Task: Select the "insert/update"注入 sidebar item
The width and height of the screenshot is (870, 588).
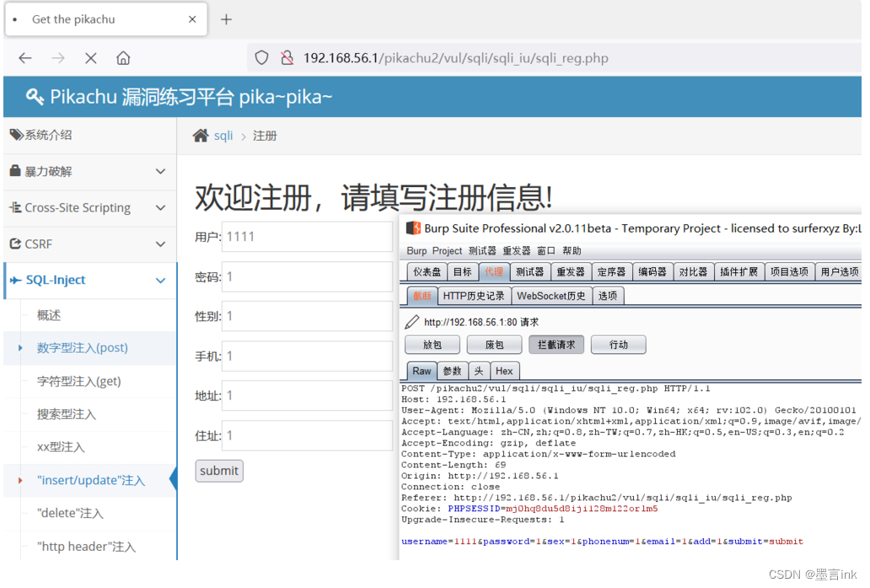Action: 89,479
